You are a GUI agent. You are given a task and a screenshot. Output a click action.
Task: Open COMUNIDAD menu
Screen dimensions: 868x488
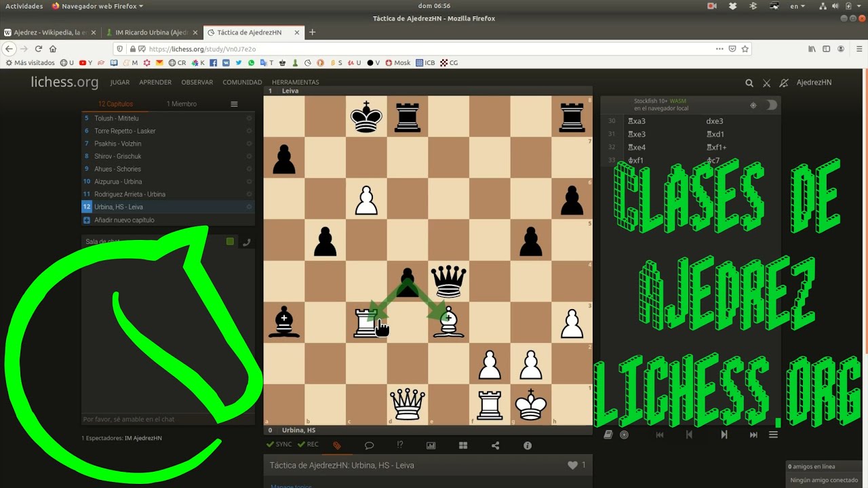[x=242, y=83]
